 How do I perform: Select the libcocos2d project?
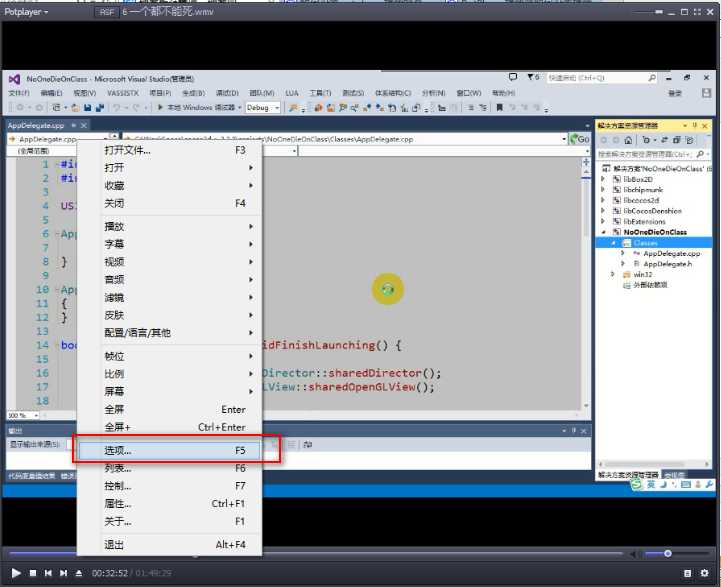point(641,200)
